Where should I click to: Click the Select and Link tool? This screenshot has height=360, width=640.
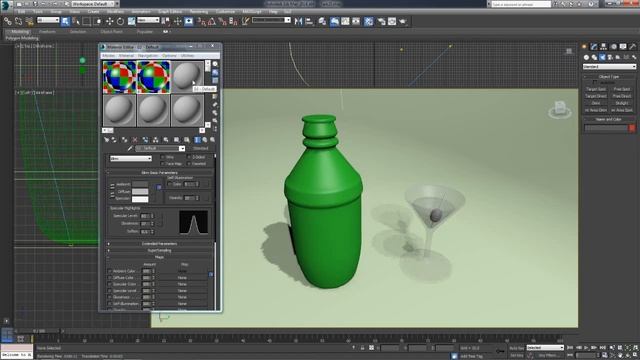(x=8, y=21)
